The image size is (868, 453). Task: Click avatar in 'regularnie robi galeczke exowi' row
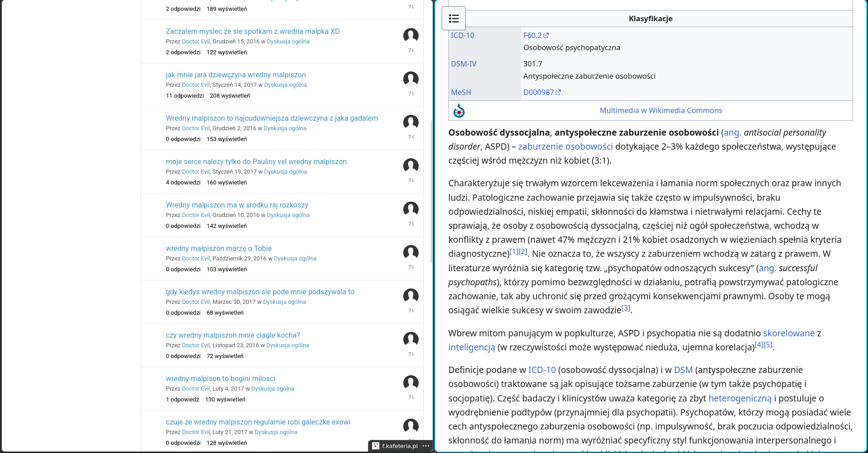coord(411,426)
